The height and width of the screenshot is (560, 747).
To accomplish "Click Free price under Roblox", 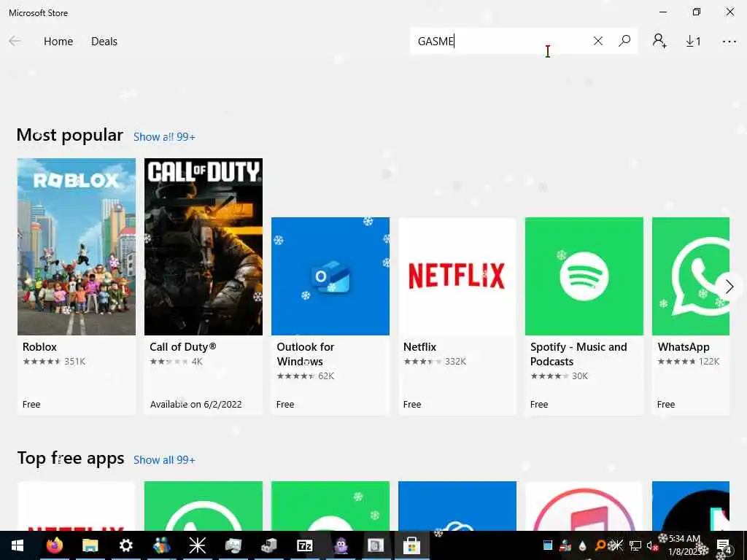I will point(31,404).
